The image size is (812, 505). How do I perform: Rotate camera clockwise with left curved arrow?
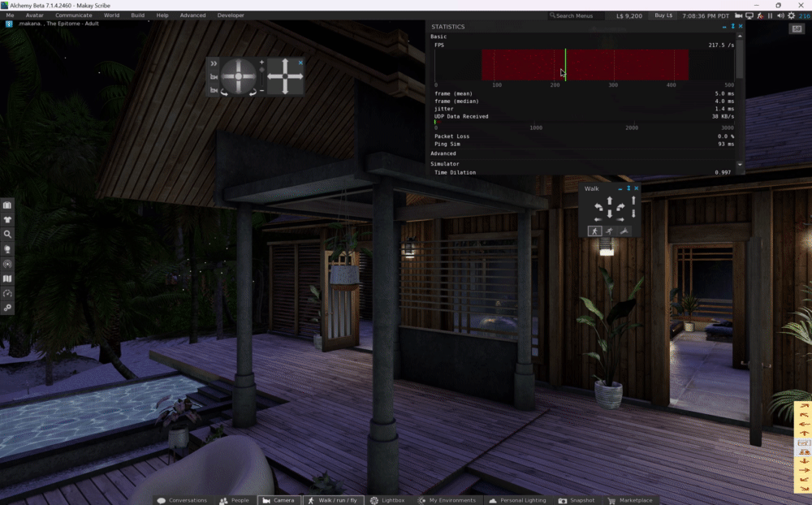[x=224, y=93]
